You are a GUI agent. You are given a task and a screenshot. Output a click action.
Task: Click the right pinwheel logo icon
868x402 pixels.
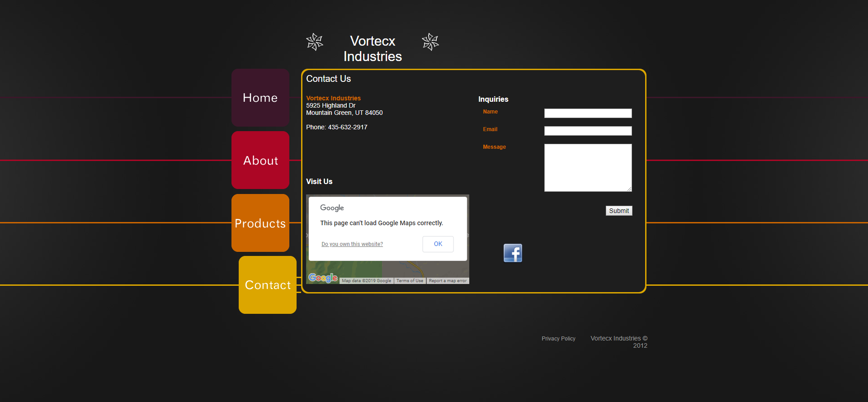[x=430, y=42]
